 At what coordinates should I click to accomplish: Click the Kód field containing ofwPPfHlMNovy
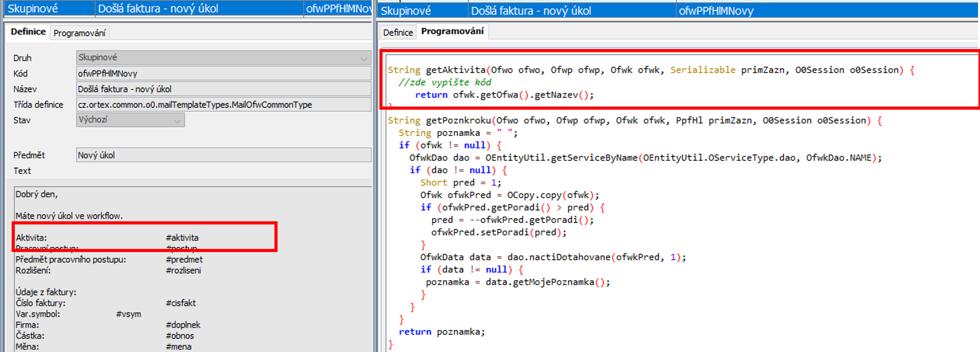pos(223,74)
